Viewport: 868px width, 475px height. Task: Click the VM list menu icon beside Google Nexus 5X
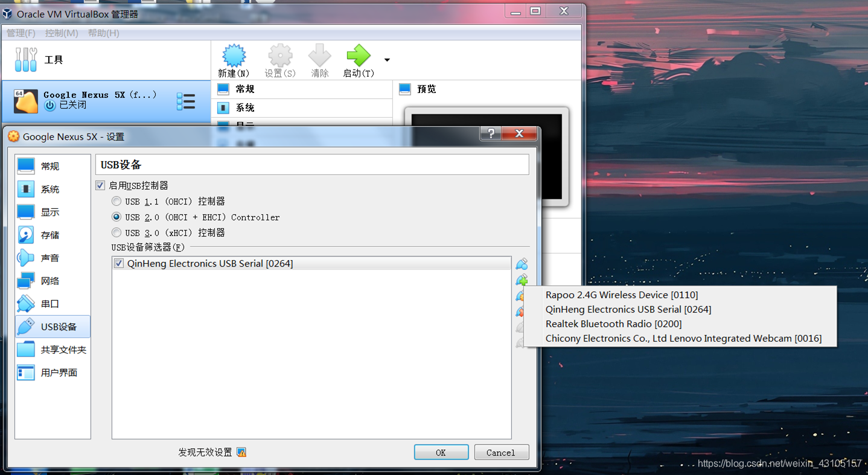[x=186, y=101]
